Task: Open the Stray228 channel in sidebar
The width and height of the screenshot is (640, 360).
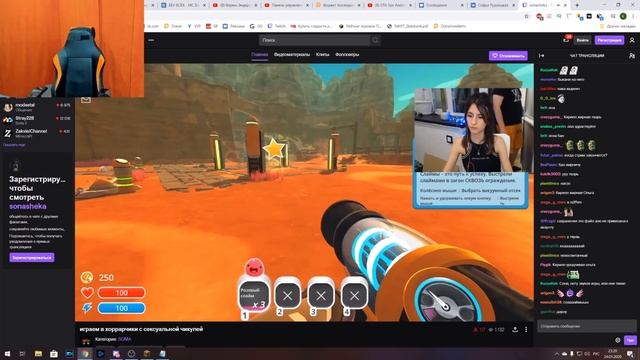Action: pos(37,120)
